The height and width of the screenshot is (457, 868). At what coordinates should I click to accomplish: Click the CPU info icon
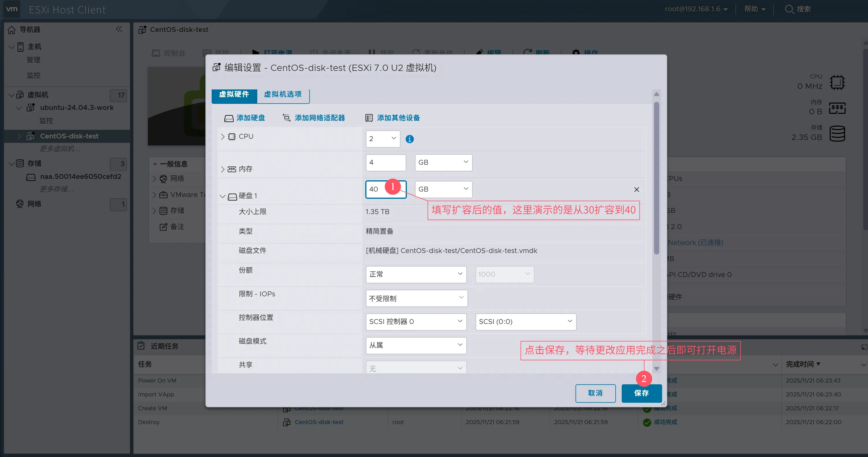(x=409, y=139)
